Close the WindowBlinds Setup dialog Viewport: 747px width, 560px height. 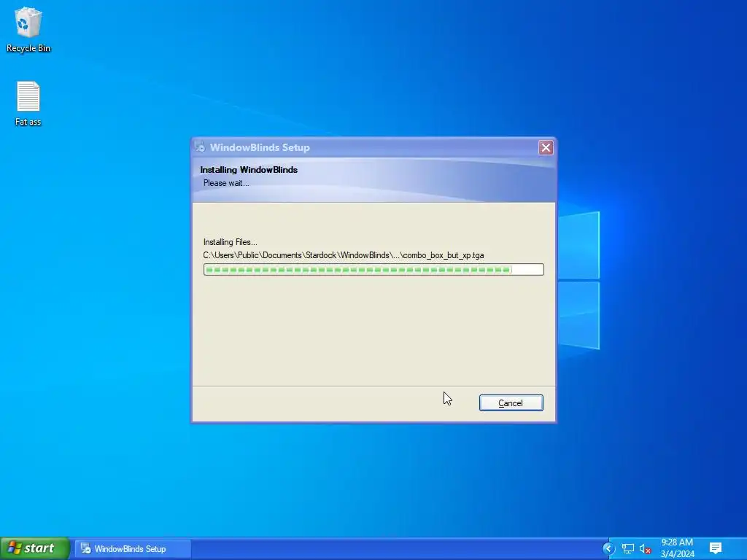pyautogui.click(x=546, y=147)
